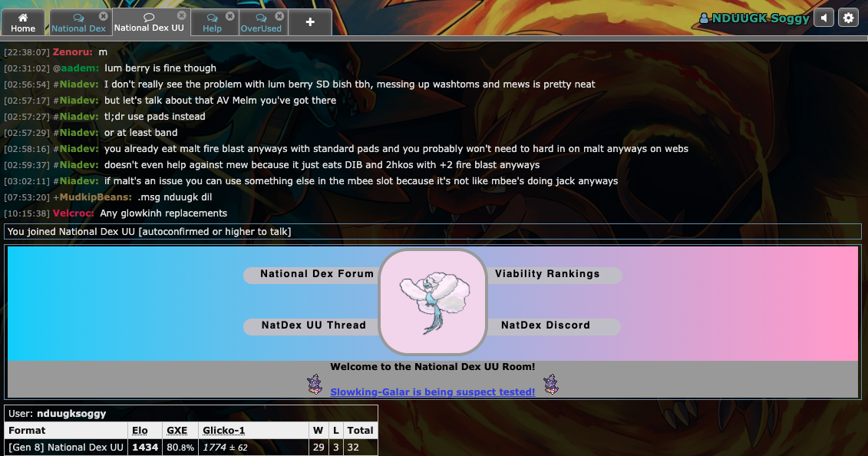Click the 'Any glowkinh replacements' message
Image resolution: width=868 pixels, height=456 pixels.
coord(163,213)
